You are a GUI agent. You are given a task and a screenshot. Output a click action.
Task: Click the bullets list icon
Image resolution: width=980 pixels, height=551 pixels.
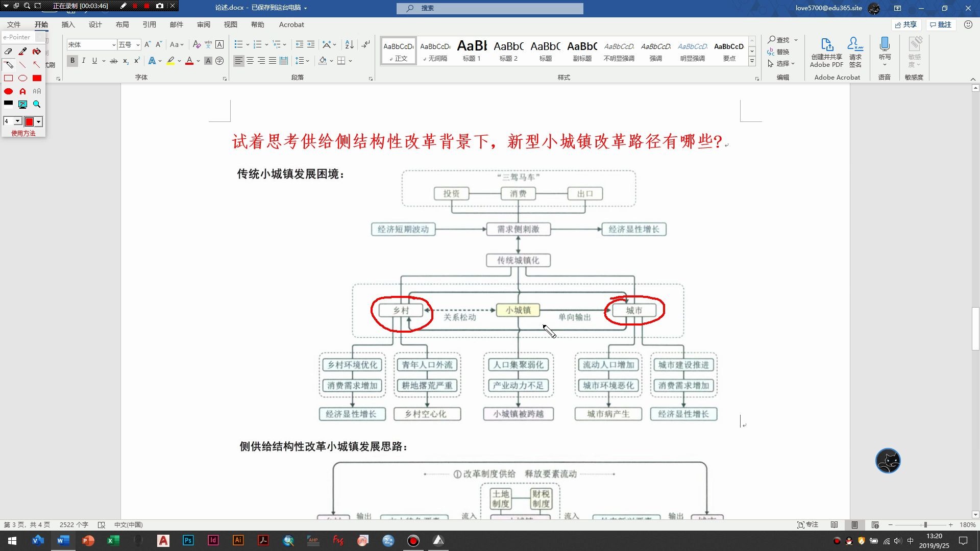click(x=238, y=45)
